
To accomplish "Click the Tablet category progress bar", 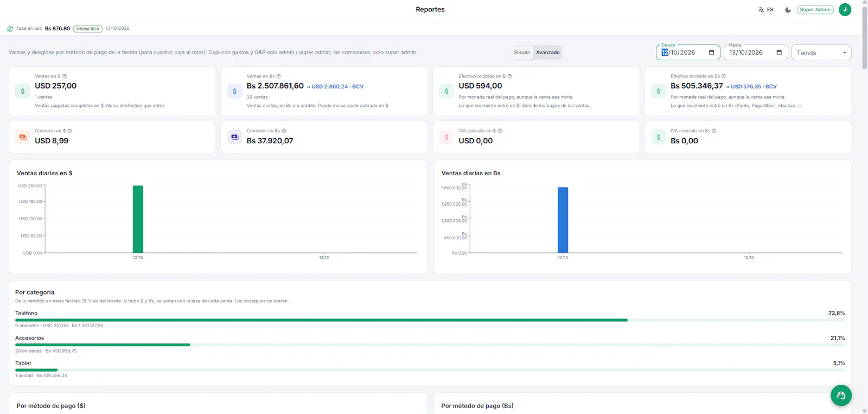I will pyautogui.click(x=430, y=370).
